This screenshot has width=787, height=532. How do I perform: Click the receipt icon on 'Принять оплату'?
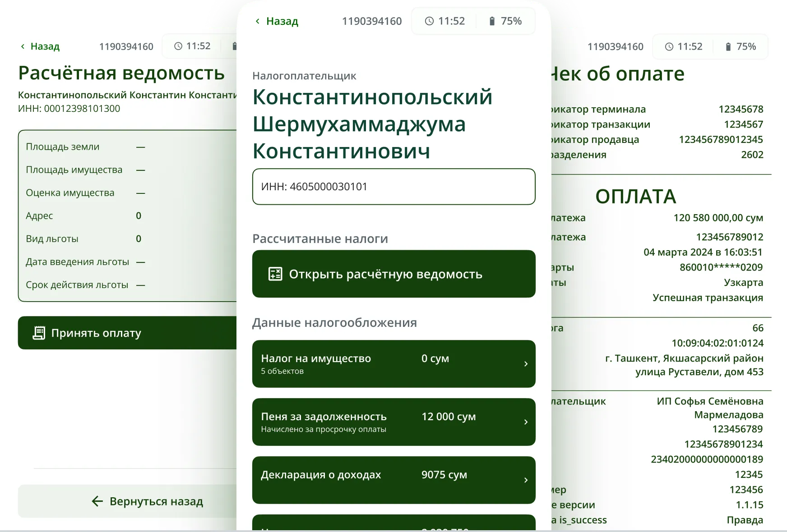[39, 333]
